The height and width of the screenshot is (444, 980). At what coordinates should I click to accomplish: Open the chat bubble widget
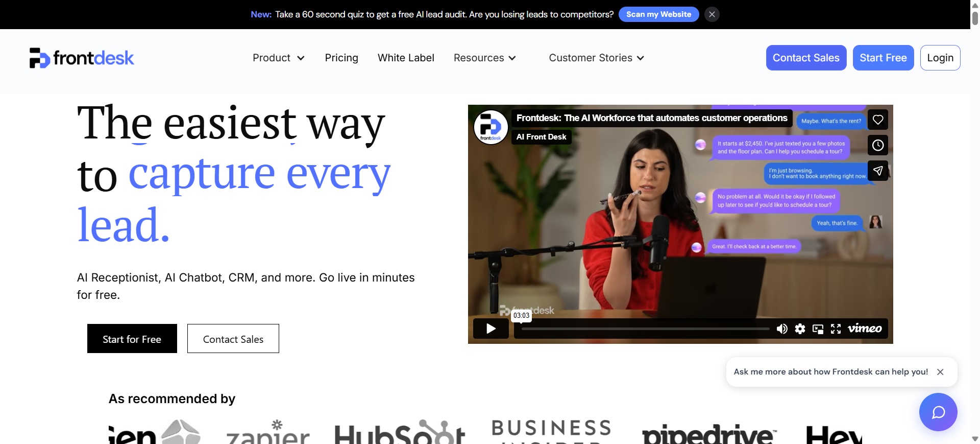(938, 412)
